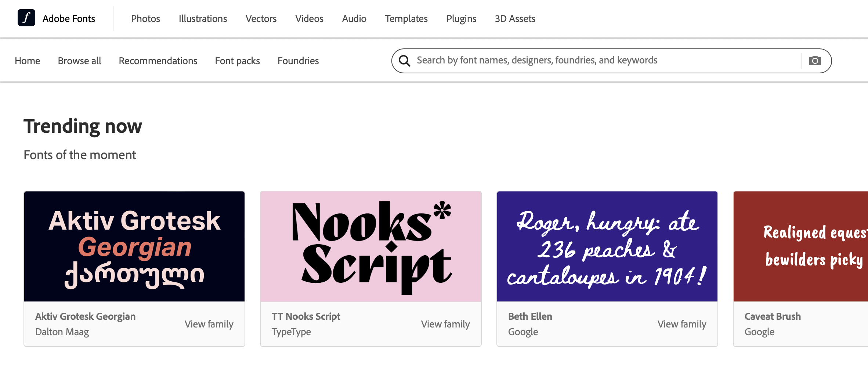Open the Vectors category
Image resolution: width=868 pixels, height=388 pixels.
(x=261, y=19)
